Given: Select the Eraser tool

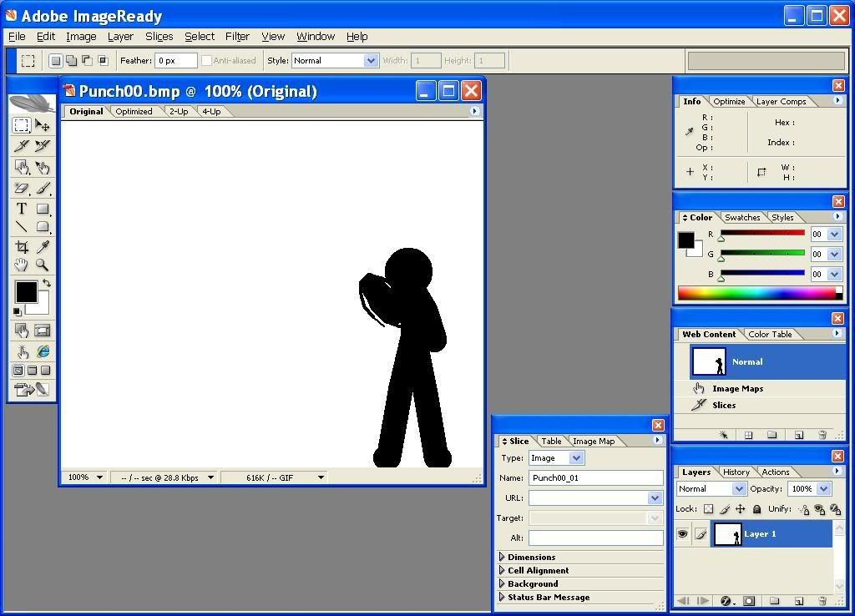Looking at the screenshot, I should (x=22, y=189).
